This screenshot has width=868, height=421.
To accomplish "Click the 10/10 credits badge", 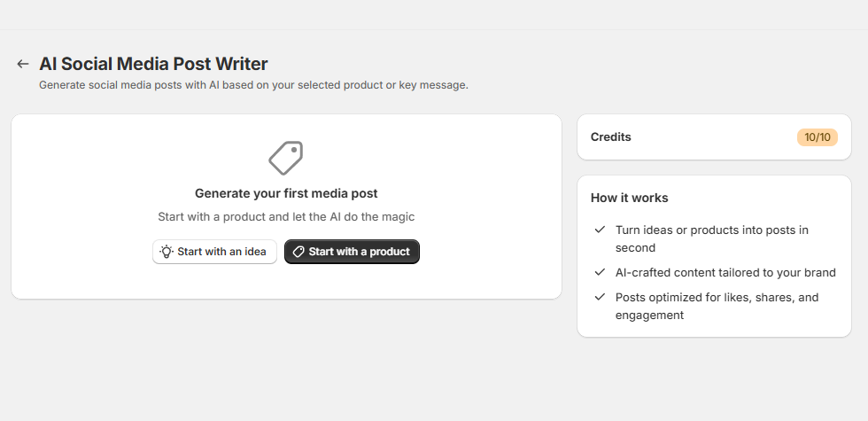I will 817,137.
